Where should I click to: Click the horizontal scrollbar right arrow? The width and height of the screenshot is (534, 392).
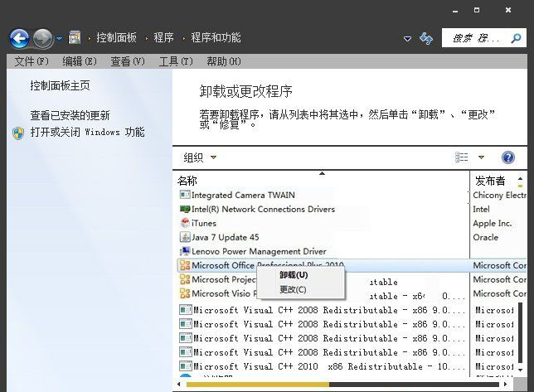(x=506, y=385)
